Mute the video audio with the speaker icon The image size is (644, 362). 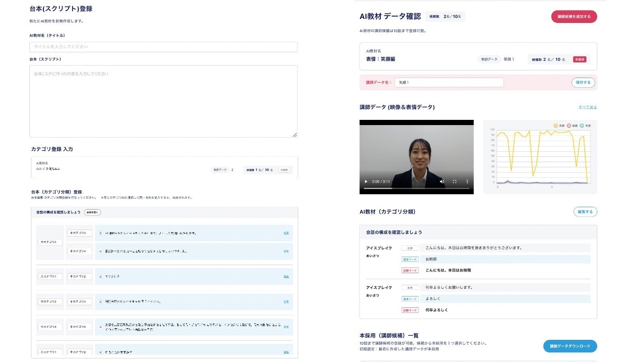(442, 181)
